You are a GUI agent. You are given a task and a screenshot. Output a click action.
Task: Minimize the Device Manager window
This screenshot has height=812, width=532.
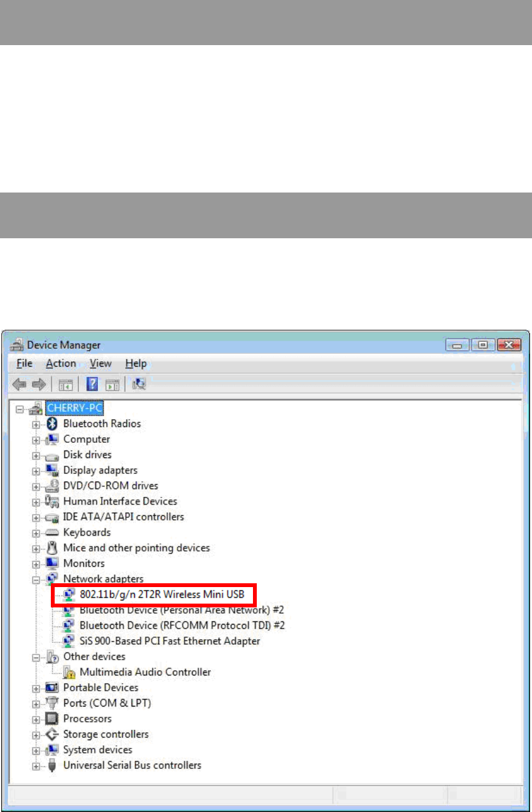tap(457, 344)
